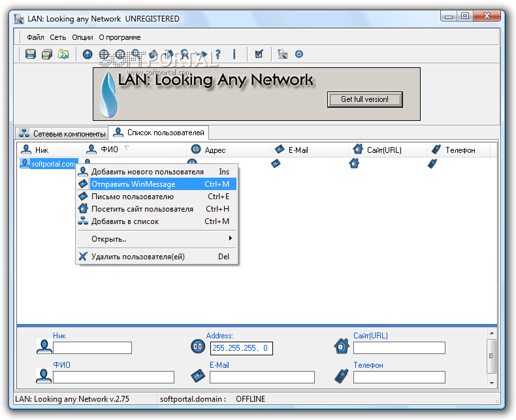The height and width of the screenshot is (420, 516).
Task: Click the phone icon beside Телефон field
Action: pos(342,376)
